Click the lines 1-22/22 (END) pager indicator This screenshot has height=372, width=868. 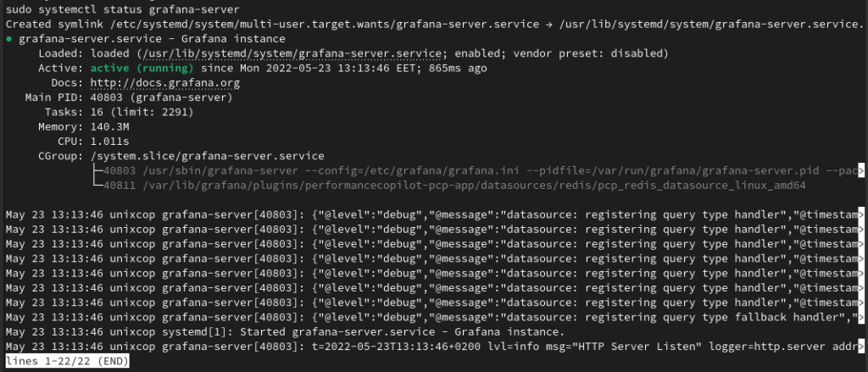tap(68, 362)
